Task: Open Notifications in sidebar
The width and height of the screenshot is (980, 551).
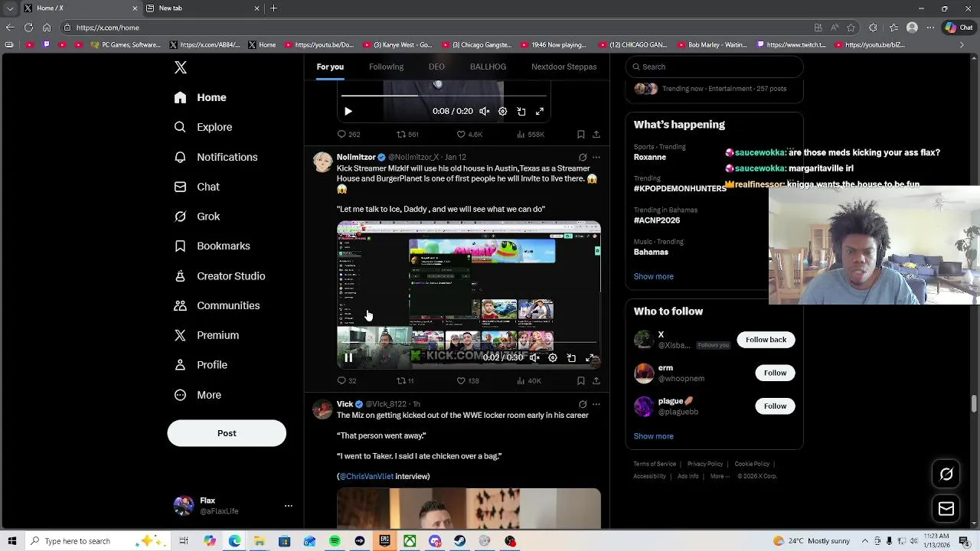Action: [216, 157]
